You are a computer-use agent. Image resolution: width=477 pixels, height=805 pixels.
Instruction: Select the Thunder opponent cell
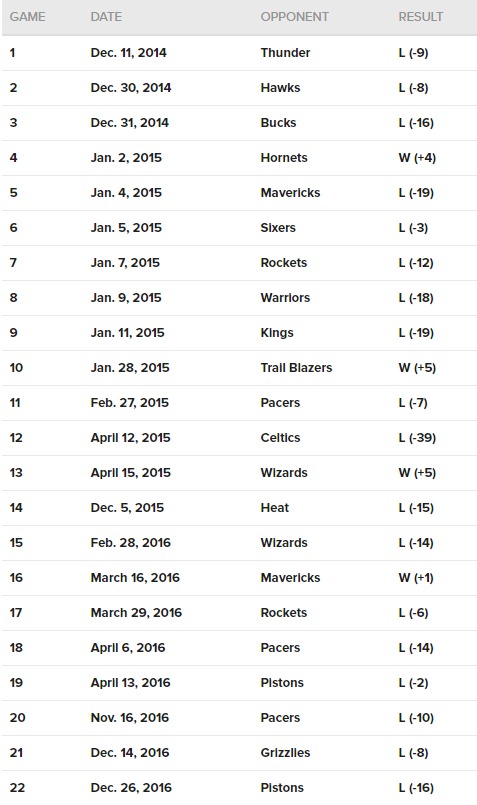tap(285, 53)
